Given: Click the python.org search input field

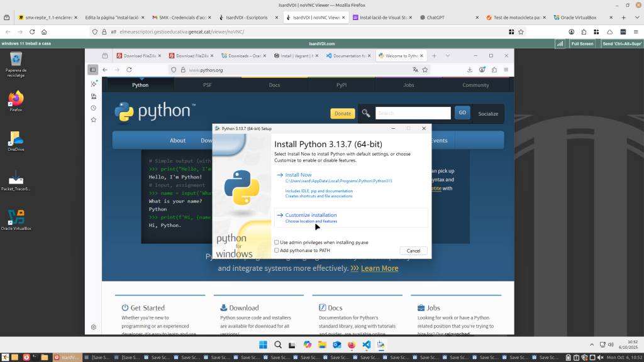Looking at the screenshot, I should click(x=413, y=113).
